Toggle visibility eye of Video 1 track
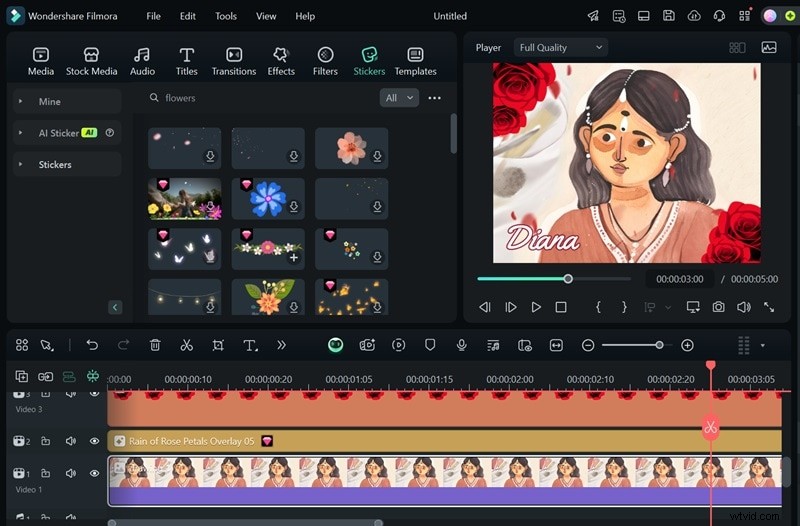The height and width of the screenshot is (526, 800). click(x=94, y=473)
